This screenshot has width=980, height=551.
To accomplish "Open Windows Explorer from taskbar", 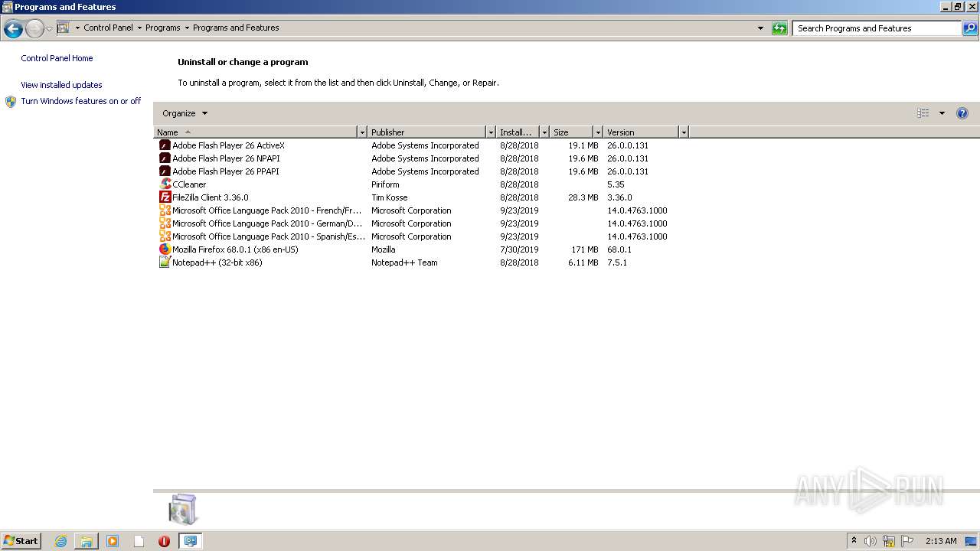I will pos(87,541).
